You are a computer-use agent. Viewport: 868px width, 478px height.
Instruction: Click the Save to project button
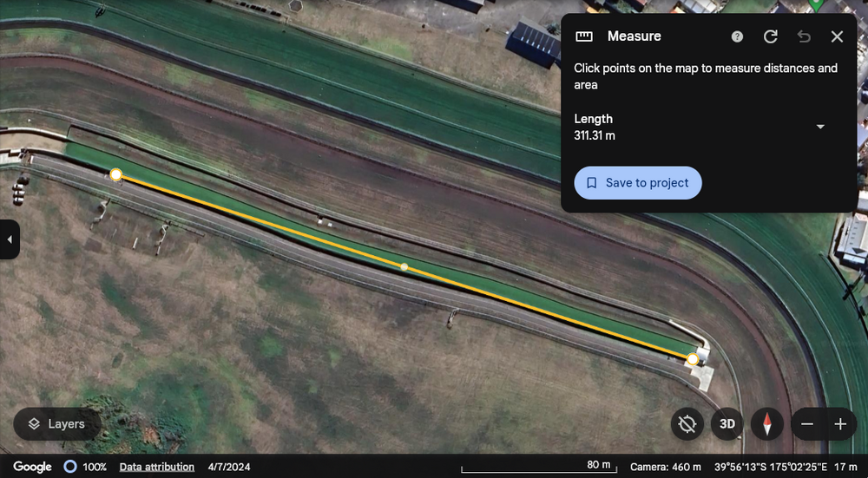[638, 183]
